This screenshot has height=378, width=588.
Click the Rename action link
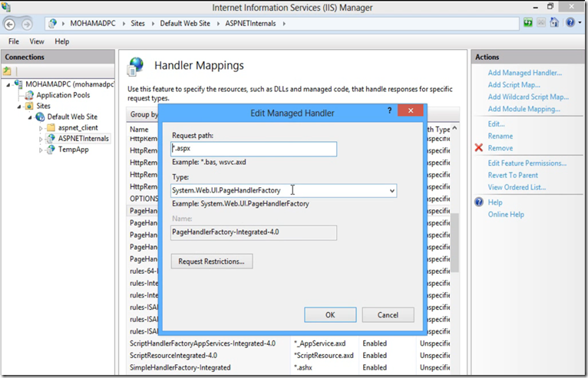[500, 136]
